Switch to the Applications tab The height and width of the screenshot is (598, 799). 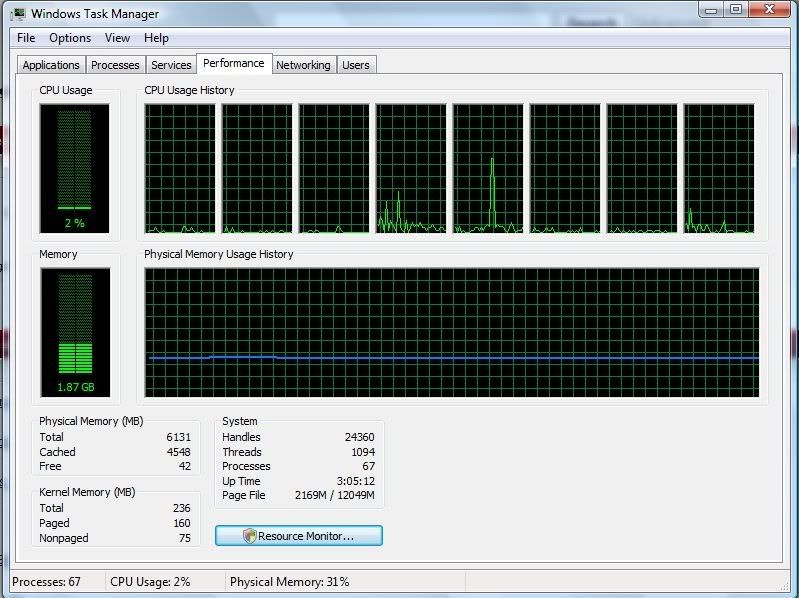click(51, 65)
